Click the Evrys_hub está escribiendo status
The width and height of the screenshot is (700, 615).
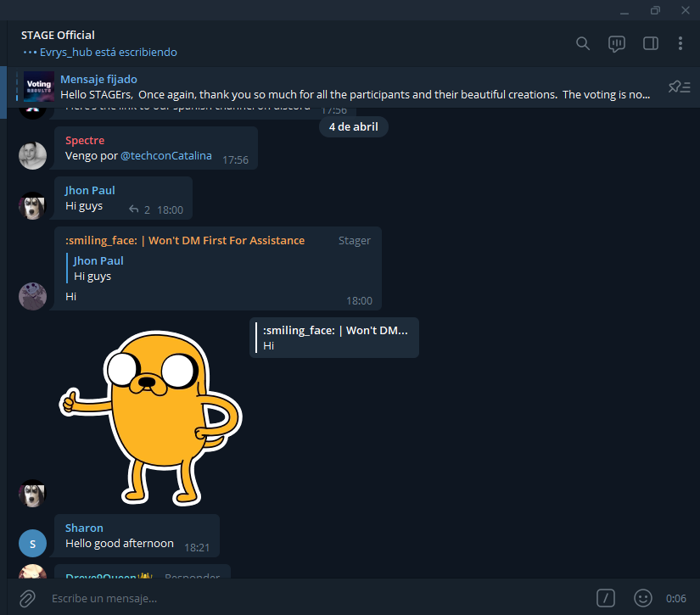pyautogui.click(x=108, y=53)
